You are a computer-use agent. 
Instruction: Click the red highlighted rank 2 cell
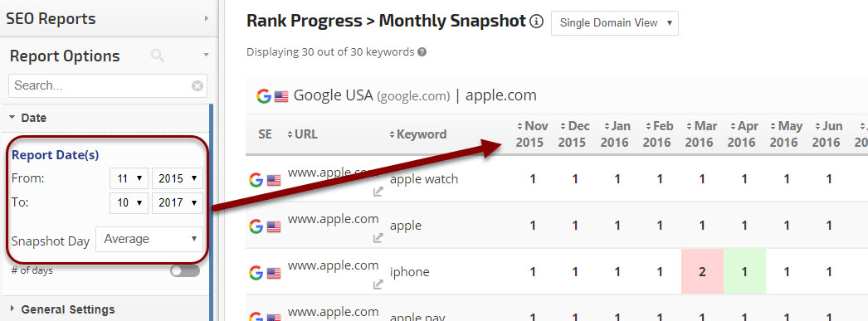(x=702, y=272)
